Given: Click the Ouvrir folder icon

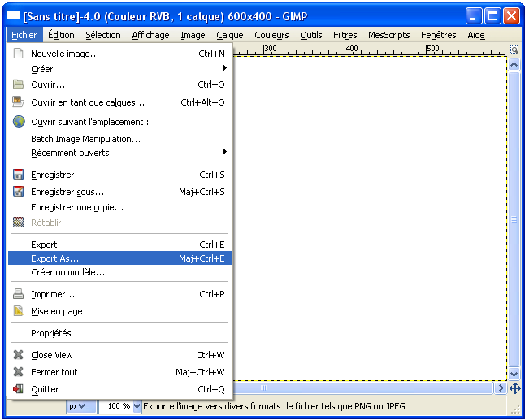Looking at the screenshot, I should point(18,84).
